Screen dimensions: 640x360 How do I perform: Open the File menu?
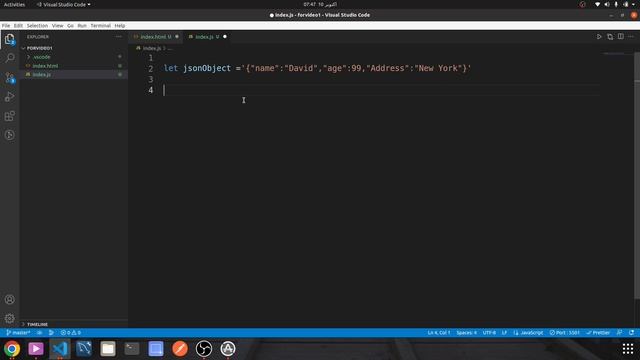click(6, 26)
